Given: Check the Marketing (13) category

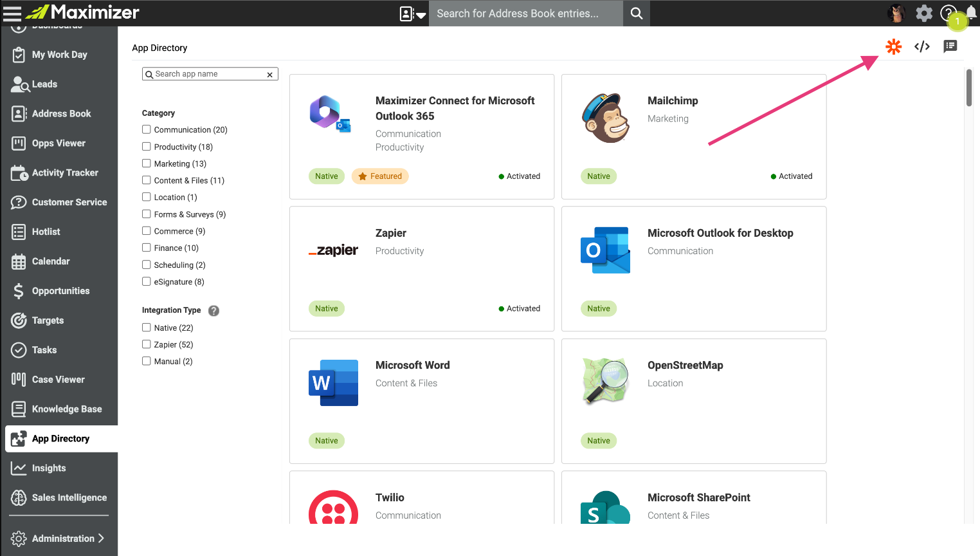Looking at the screenshot, I should (x=147, y=163).
